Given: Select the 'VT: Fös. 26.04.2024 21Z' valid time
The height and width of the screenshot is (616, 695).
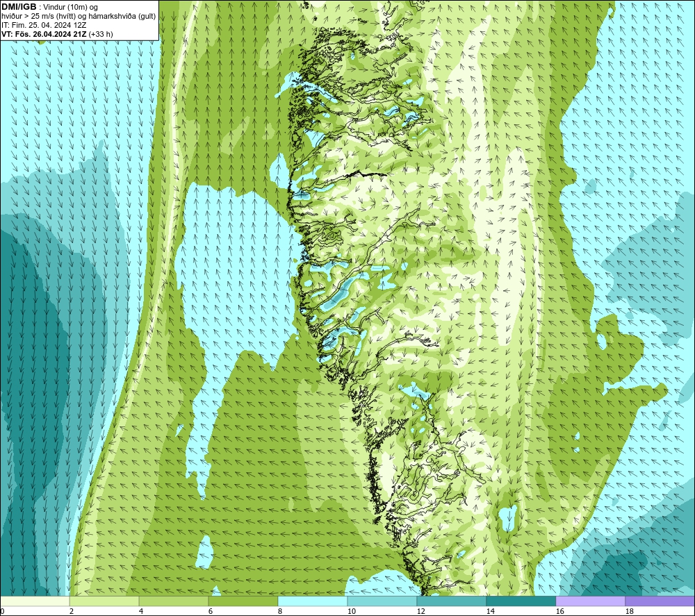Looking at the screenshot, I should pos(44,34).
